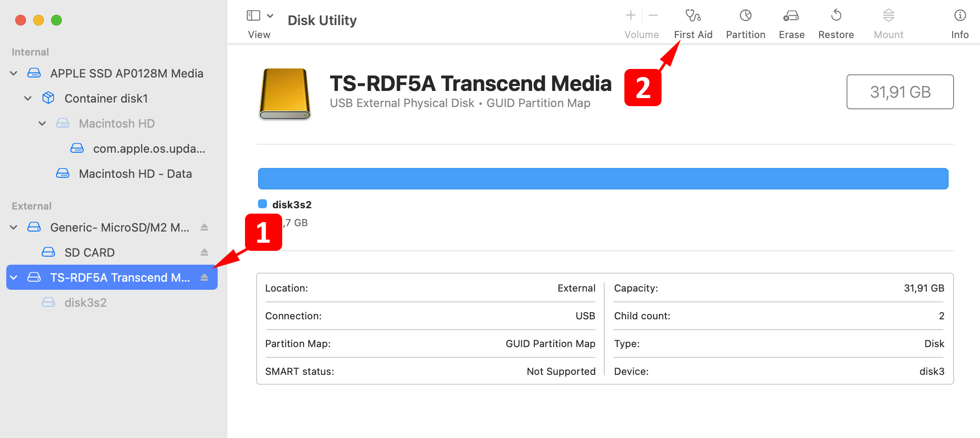Screen dimensions: 980x438
Task: Collapse the Generic- MicroSD/M2 disk chevron
Action: point(14,228)
